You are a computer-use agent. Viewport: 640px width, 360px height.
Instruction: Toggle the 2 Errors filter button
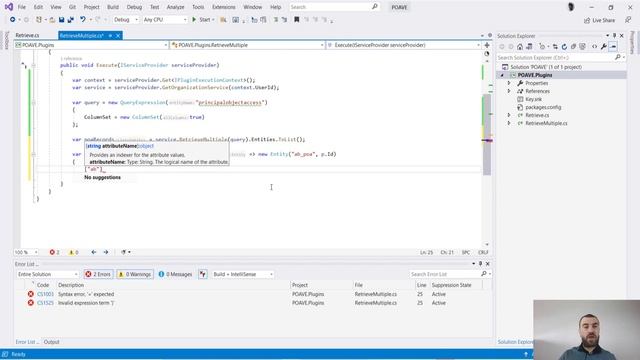98,274
